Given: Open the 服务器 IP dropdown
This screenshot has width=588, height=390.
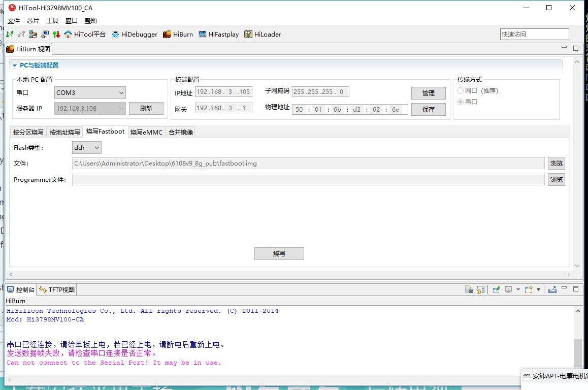Looking at the screenshot, I should click(90, 108).
